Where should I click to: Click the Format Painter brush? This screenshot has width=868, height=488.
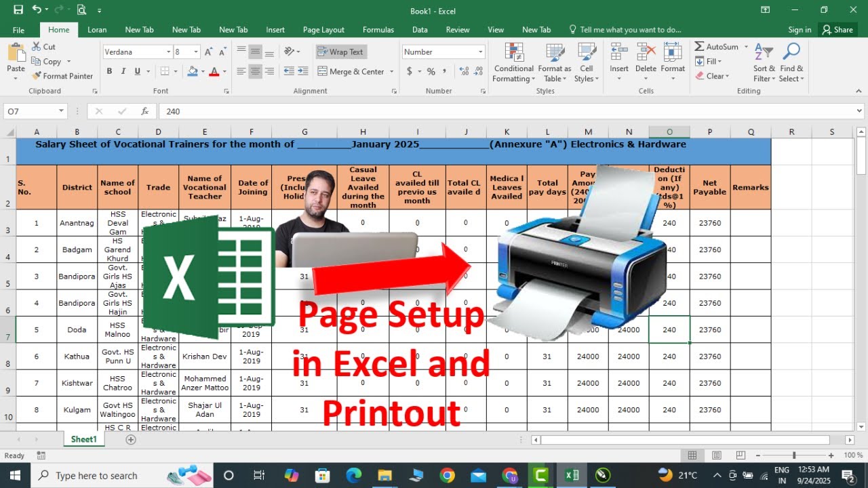pos(37,76)
